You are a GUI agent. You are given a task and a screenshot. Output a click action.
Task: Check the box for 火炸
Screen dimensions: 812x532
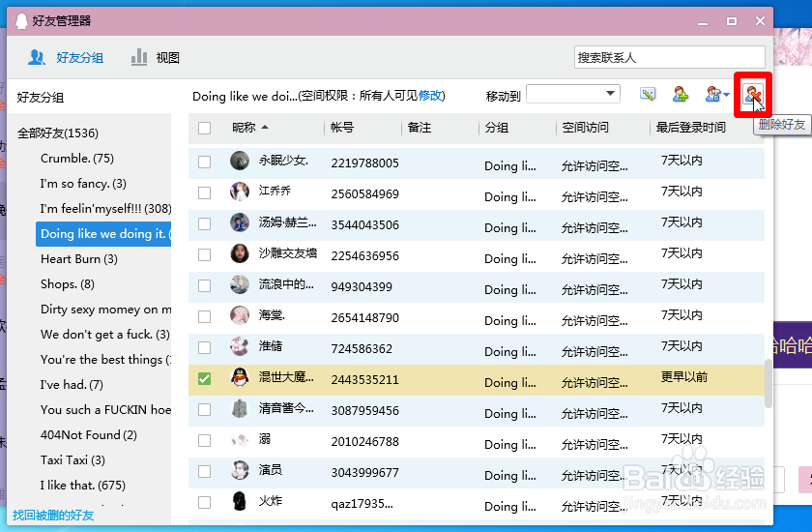tap(205, 502)
